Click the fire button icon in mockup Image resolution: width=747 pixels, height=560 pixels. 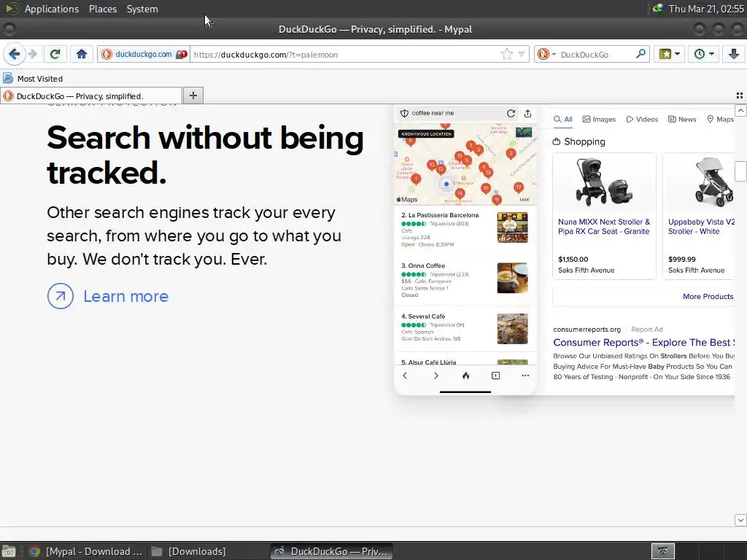point(465,376)
